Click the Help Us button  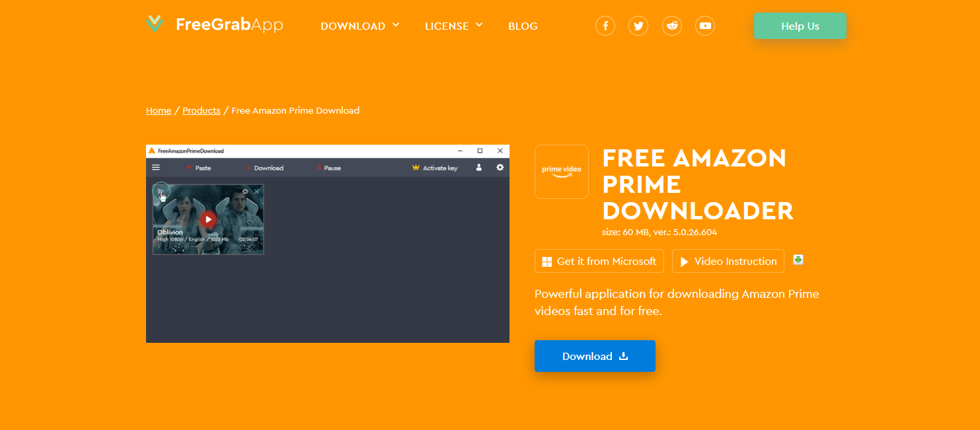click(800, 26)
